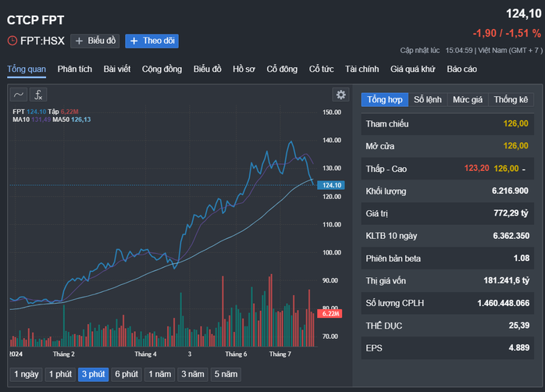Viewport: 545px width, 392px height.
Task: Click the Tháng 6 axis label
Action: point(236,354)
